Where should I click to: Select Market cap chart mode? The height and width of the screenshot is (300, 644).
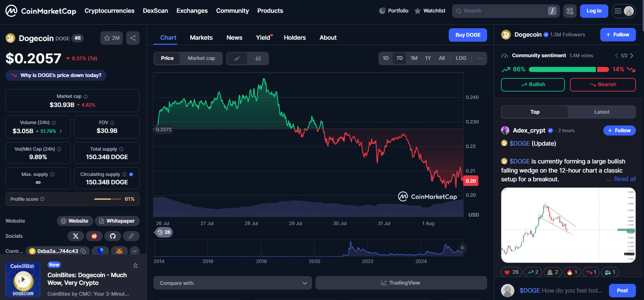click(201, 58)
